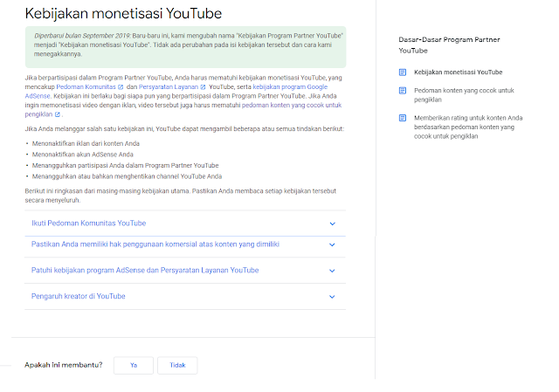
Task: Click chevron on Ikuti Pedoman Komunitas row
Action: (332, 224)
